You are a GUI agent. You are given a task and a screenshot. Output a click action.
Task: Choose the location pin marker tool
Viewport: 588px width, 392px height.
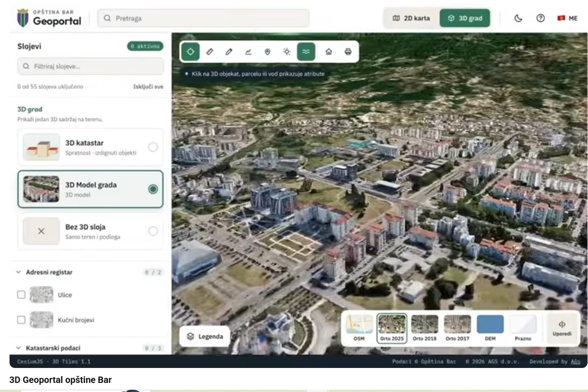coord(267,52)
